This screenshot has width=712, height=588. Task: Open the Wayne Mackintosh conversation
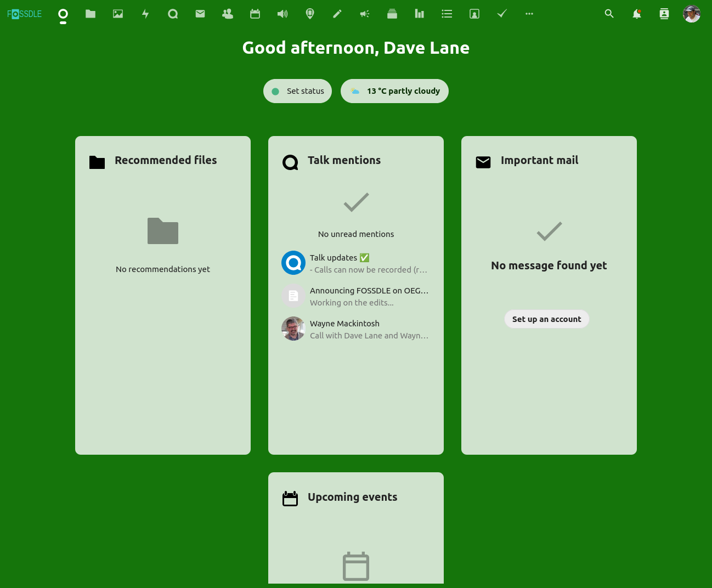pos(356,329)
